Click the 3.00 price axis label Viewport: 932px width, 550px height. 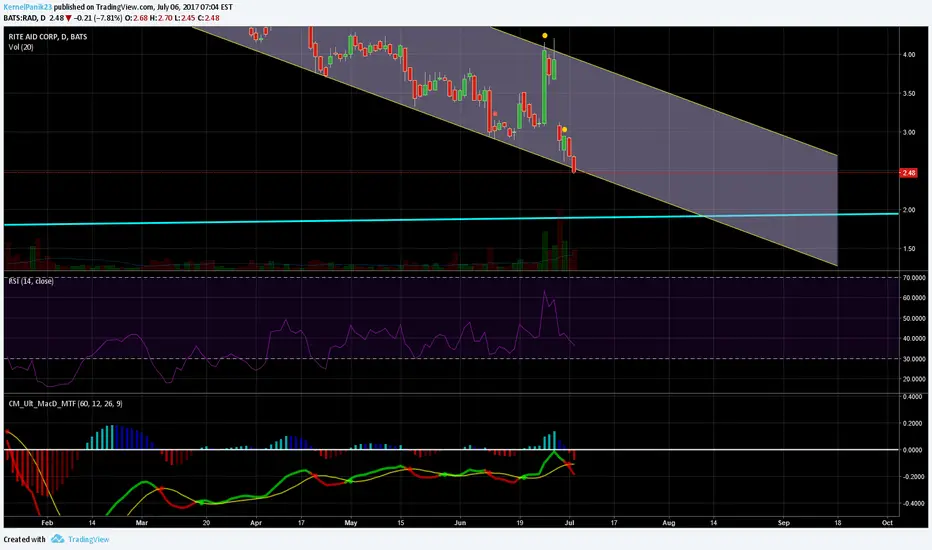909,132
